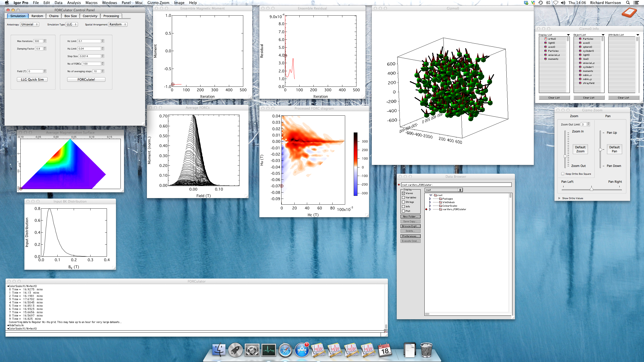Click the sphere0 icon in Object List
The width and height of the screenshot is (644, 362).
click(580, 47)
